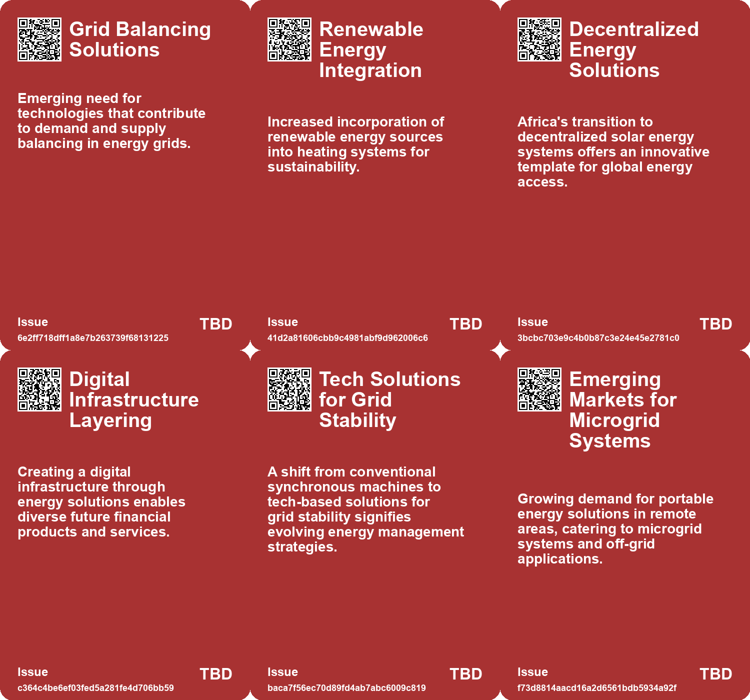Click TBD label on Tech Solutions card
Screen dimensions: 750x700
coord(466,674)
